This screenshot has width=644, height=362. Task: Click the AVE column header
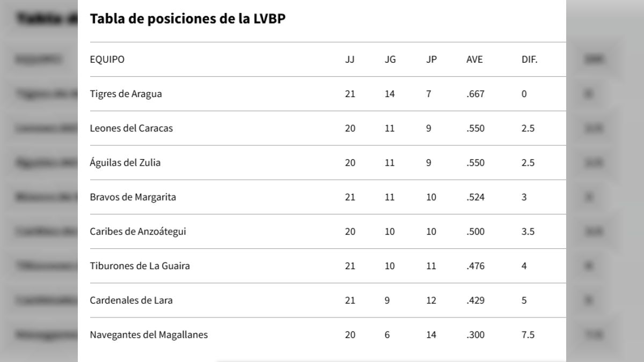(474, 60)
